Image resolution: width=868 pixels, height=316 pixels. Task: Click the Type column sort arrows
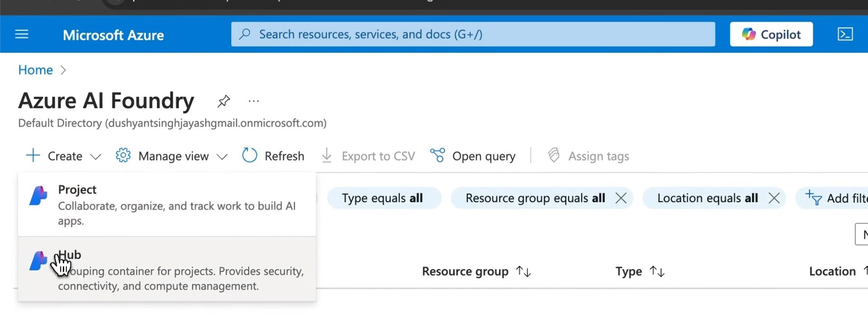coord(657,271)
